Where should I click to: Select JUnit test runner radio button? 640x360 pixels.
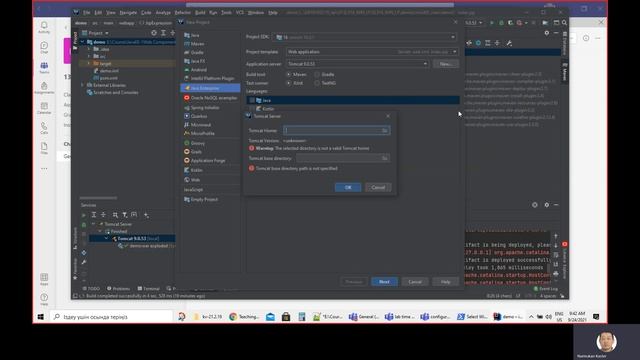[289, 83]
